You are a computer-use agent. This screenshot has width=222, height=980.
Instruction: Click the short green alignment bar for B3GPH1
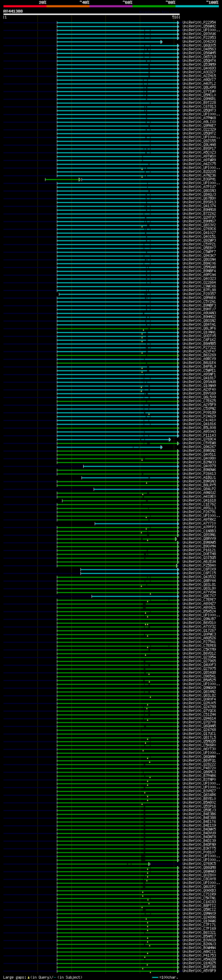click(x=63, y=180)
